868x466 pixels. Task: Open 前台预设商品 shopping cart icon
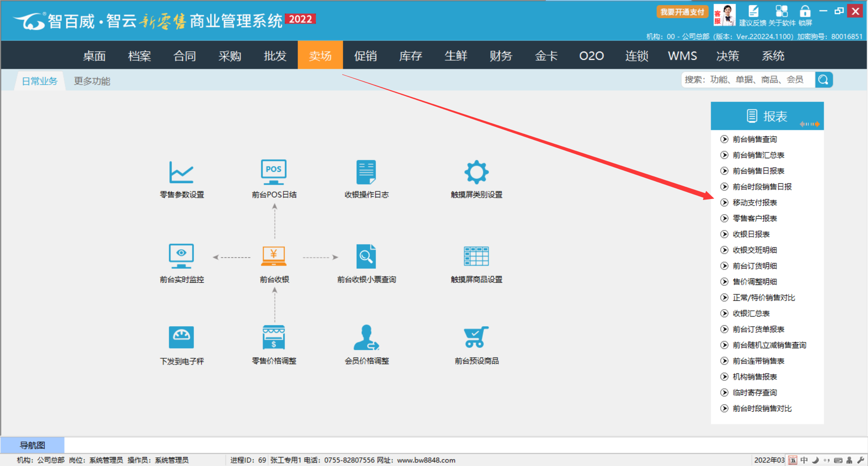(x=476, y=338)
